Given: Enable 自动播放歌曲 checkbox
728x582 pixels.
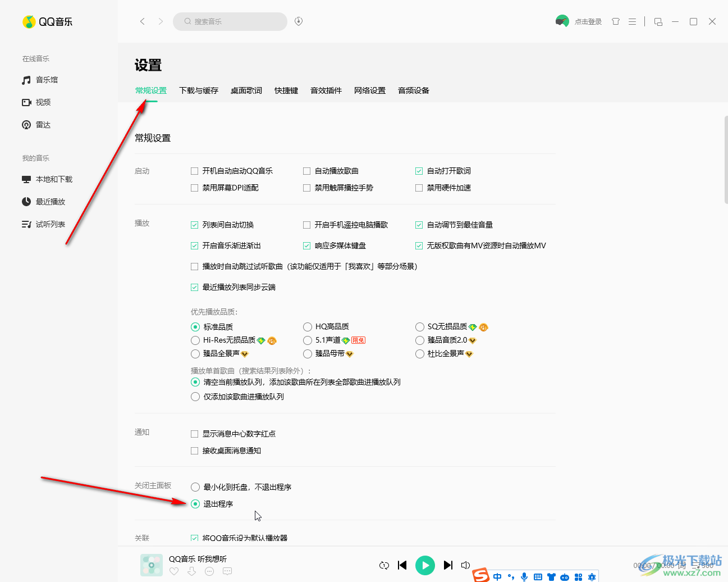Looking at the screenshot, I should pyautogui.click(x=307, y=171).
